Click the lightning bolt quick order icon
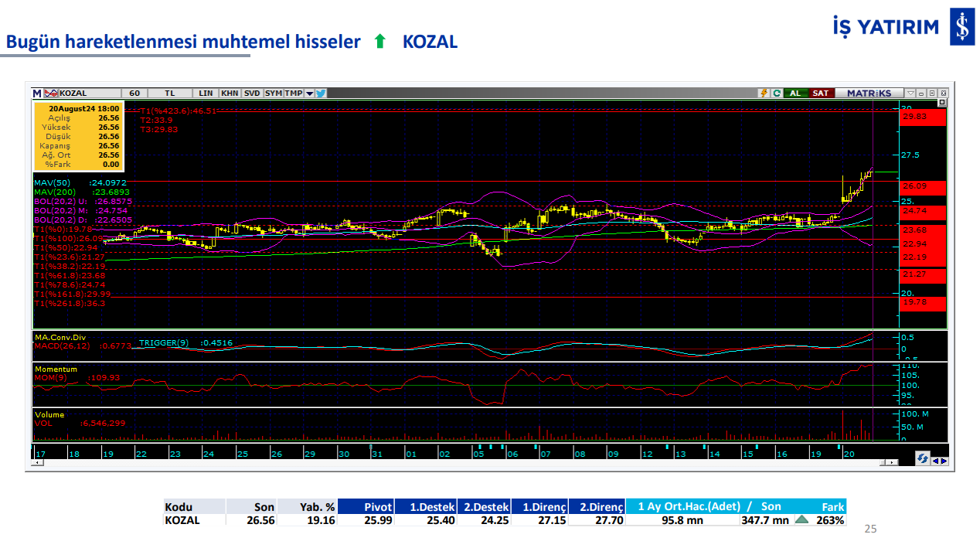 tap(764, 93)
